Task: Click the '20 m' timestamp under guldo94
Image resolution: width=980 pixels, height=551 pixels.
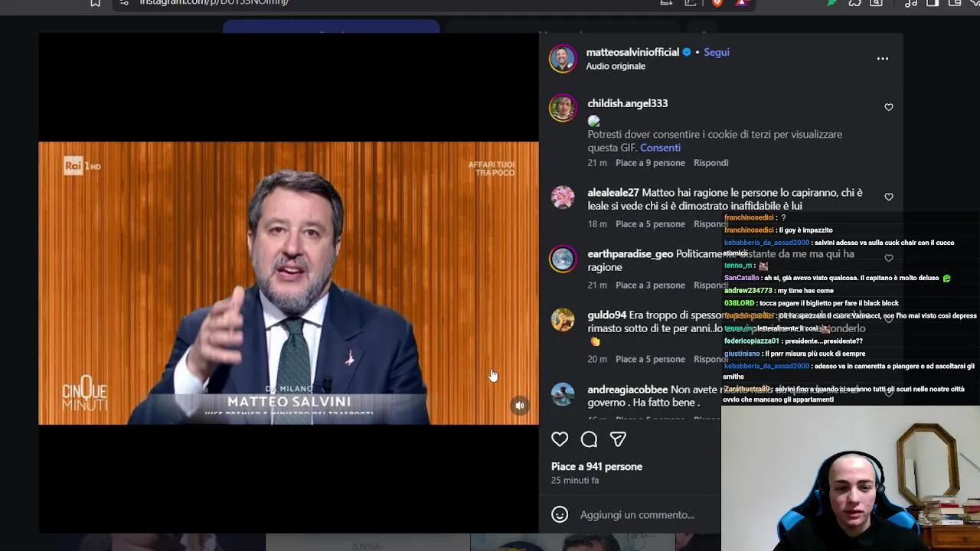Action: click(597, 360)
